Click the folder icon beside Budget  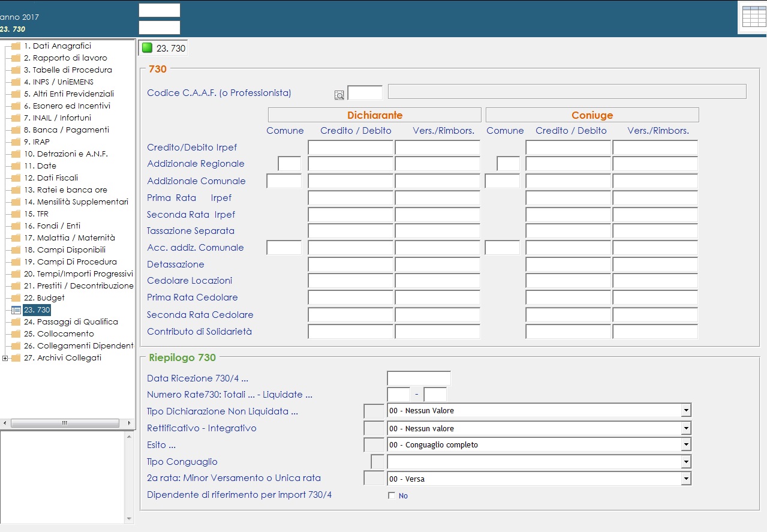coord(16,298)
